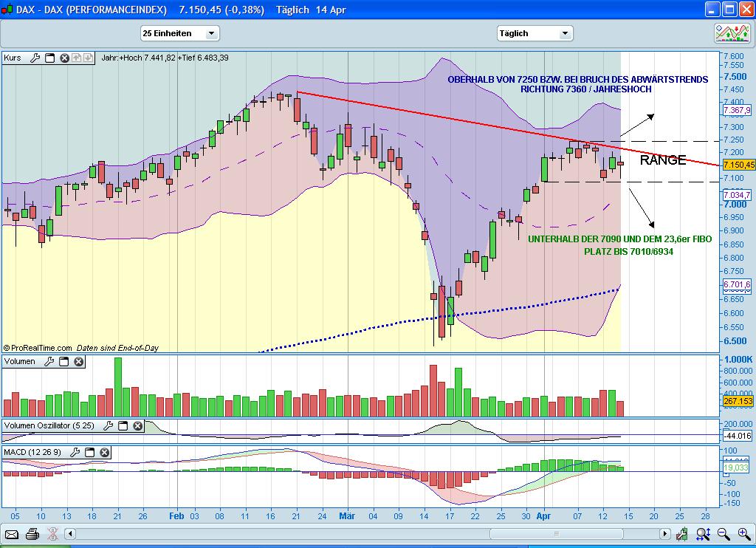Image resolution: width=756 pixels, height=548 pixels.
Task: Click the Volumen Oszillator (5 25) label
Action: point(49,425)
